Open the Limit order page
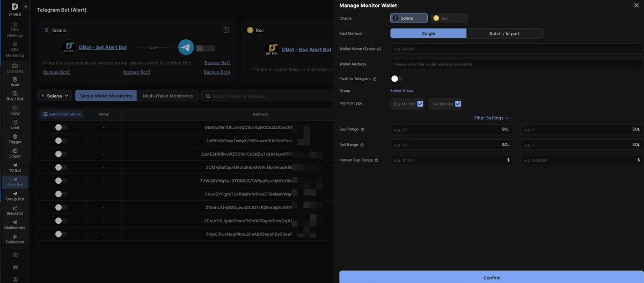Image resolution: width=644 pixels, height=283 pixels. click(15, 125)
